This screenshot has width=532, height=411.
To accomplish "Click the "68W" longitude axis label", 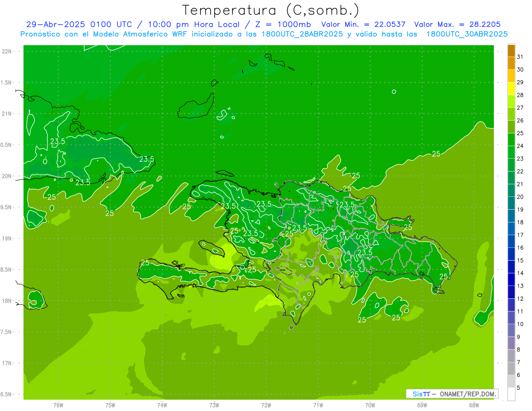I will (474, 405).
